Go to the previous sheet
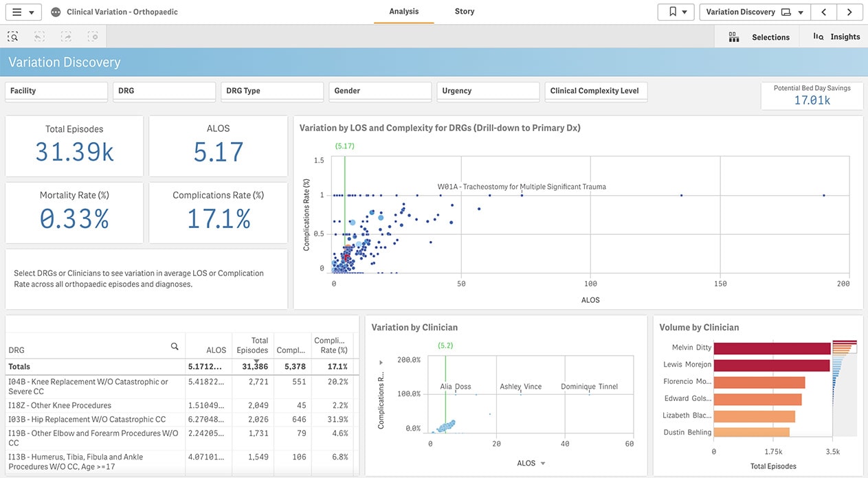868x478 pixels. (x=824, y=12)
